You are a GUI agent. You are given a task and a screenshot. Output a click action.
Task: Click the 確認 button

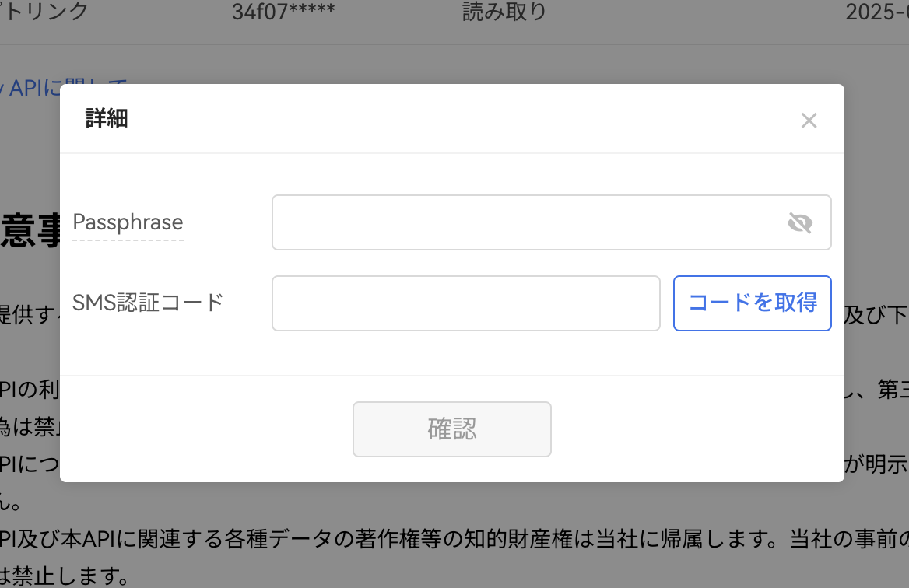click(x=452, y=429)
